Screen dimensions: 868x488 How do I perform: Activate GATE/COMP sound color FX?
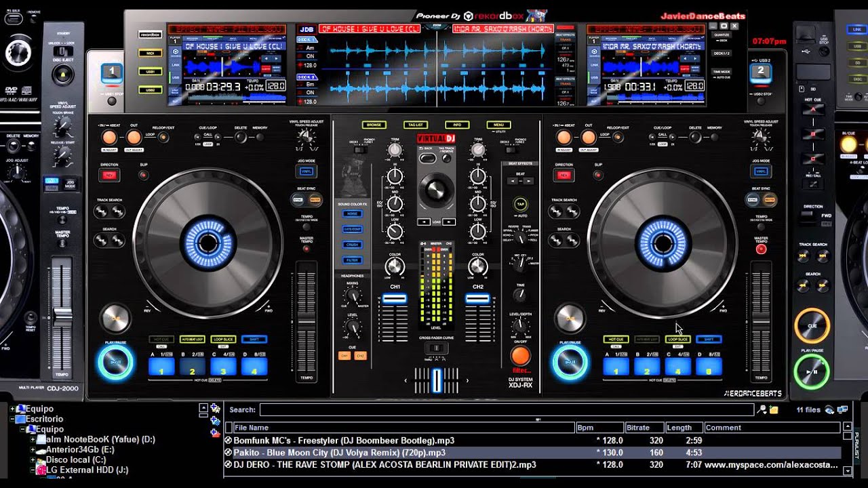tap(352, 229)
